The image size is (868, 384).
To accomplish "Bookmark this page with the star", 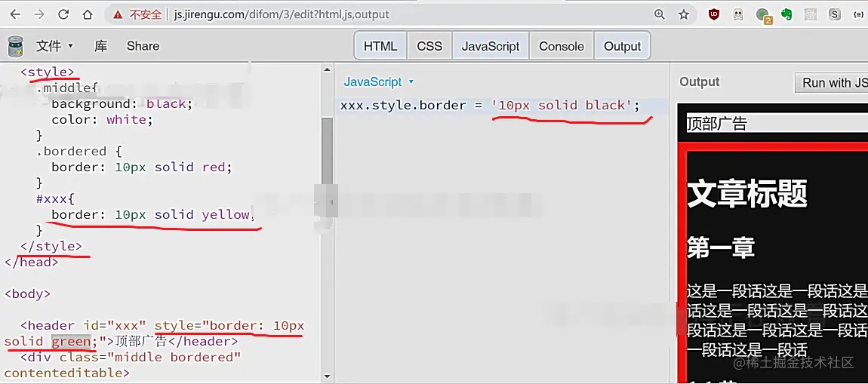I will (684, 14).
